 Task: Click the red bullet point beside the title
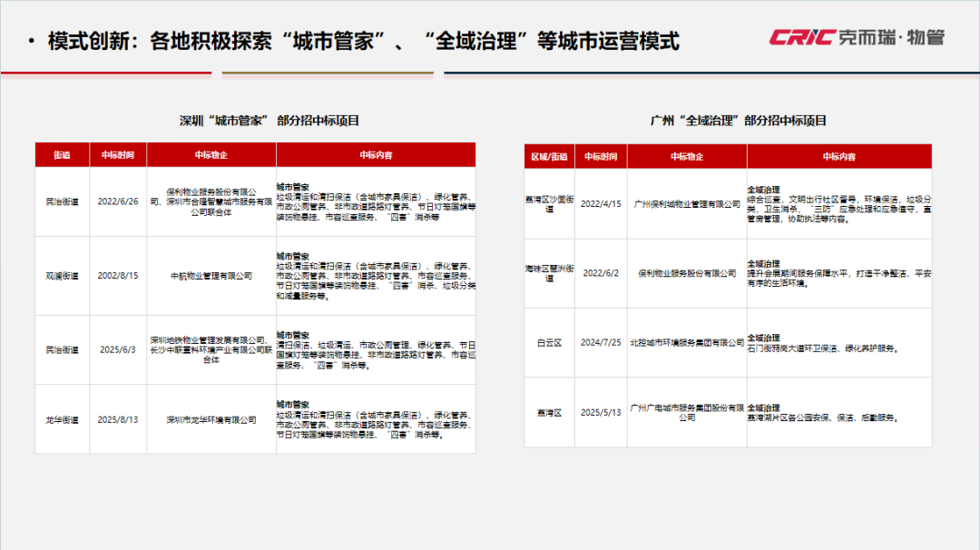pyautogui.click(x=32, y=40)
